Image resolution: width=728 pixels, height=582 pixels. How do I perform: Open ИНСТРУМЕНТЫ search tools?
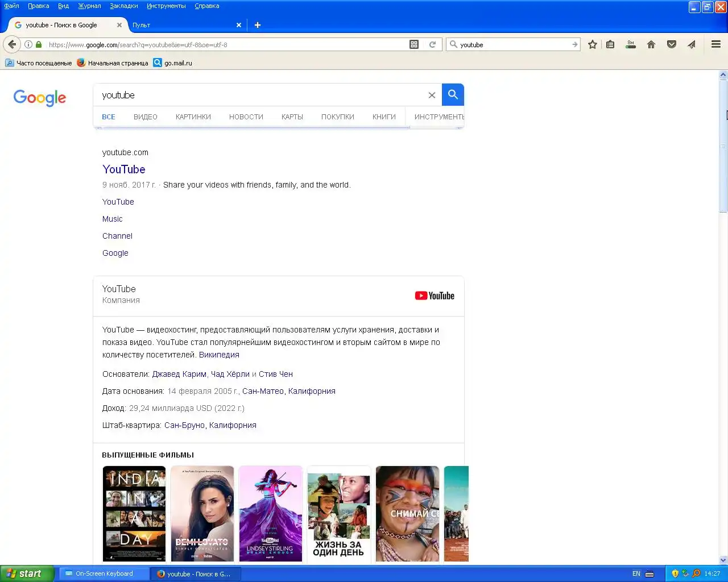pyautogui.click(x=439, y=117)
